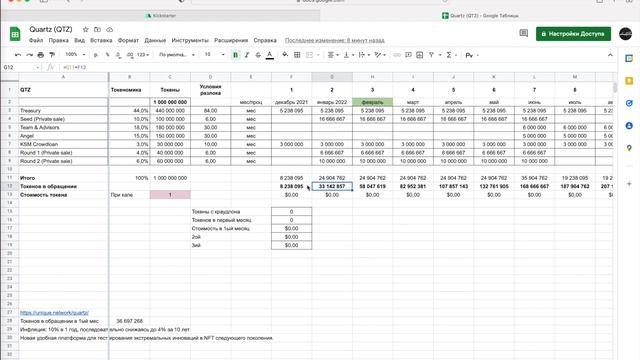Open the functions sigma menu
The width and height of the screenshot is (640, 360).
click(451, 55)
